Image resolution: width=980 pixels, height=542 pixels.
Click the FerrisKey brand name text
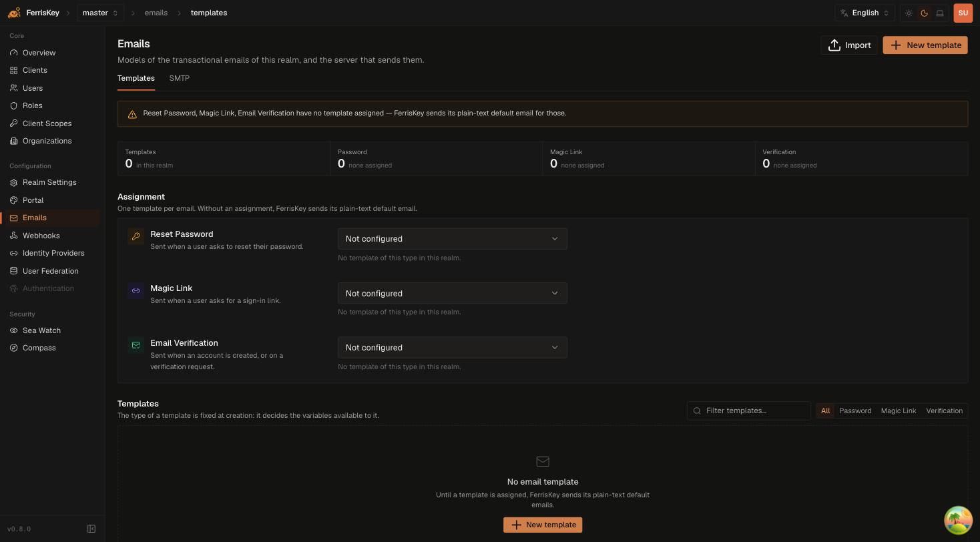43,13
